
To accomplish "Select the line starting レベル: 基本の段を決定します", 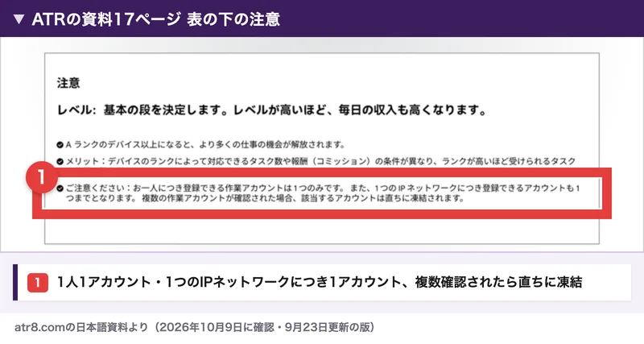I will pyautogui.click(x=271, y=110).
